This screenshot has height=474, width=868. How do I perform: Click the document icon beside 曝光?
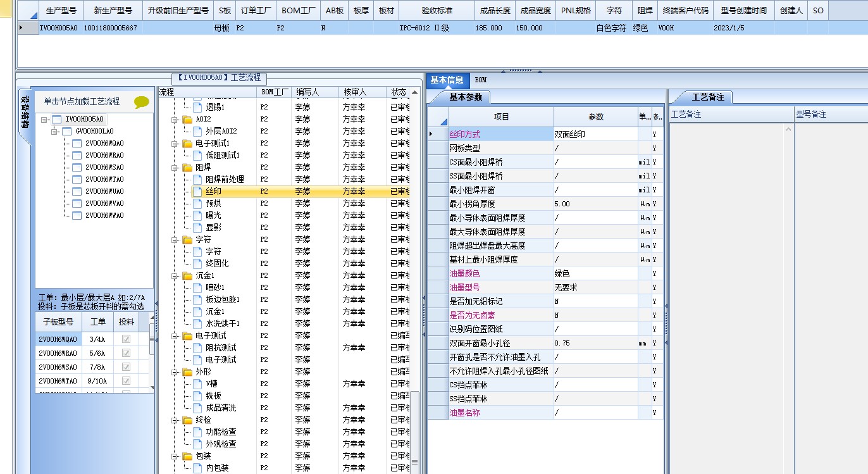pos(197,216)
